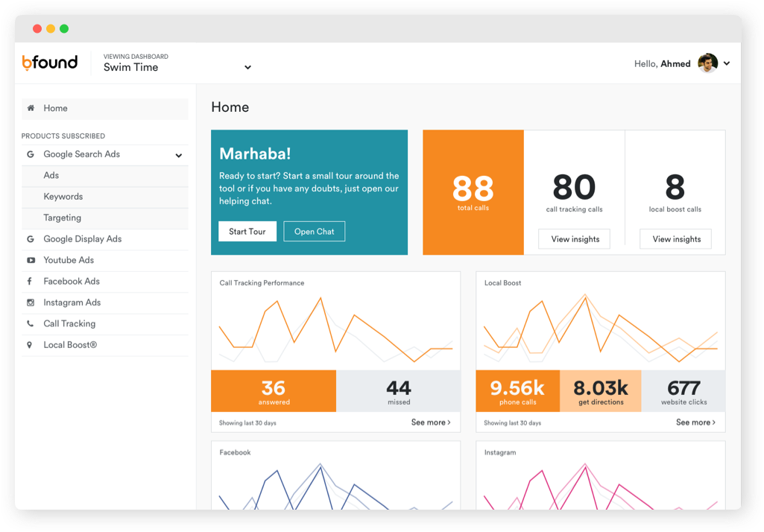Click the 677 website clicks tile

(x=684, y=391)
